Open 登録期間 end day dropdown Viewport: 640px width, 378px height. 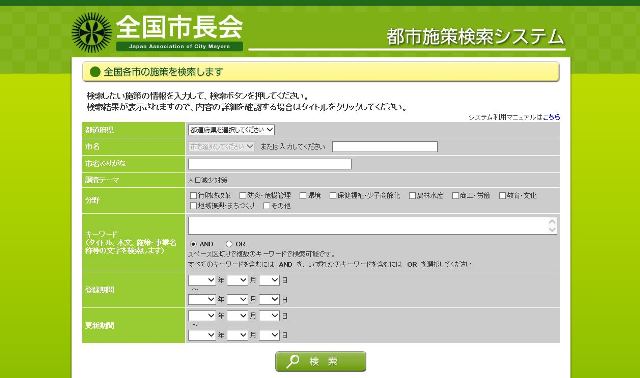[x=269, y=299]
